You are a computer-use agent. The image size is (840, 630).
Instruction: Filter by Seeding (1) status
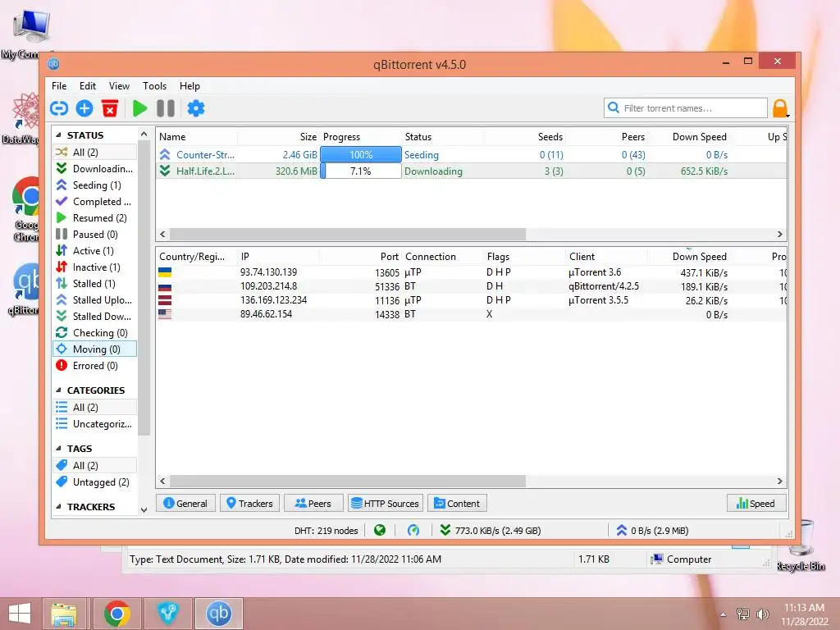95,185
